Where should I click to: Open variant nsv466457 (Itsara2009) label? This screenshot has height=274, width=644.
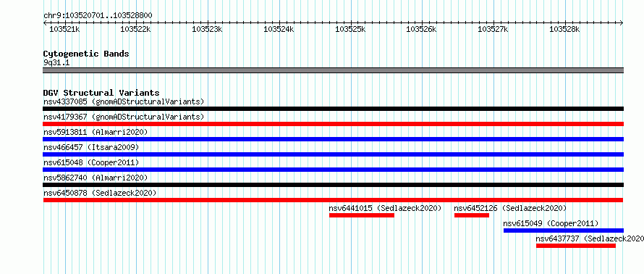tap(91, 147)
